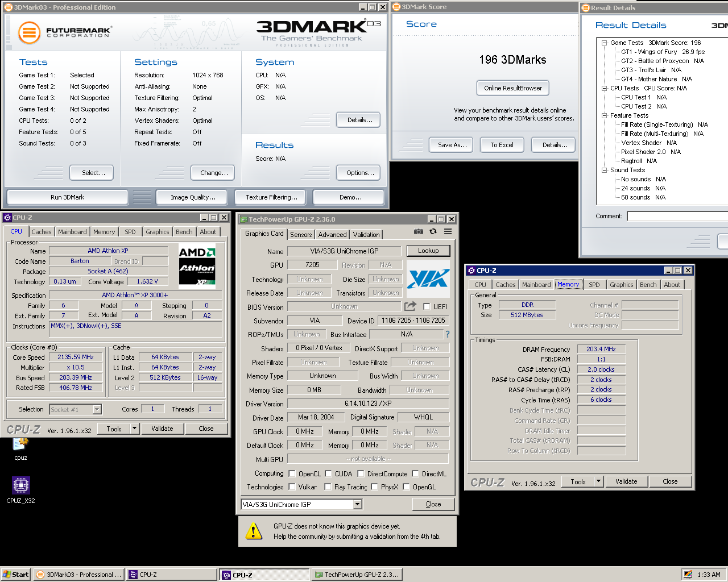Collapse the Feature Tests tree node

click(x=605, y=115)
